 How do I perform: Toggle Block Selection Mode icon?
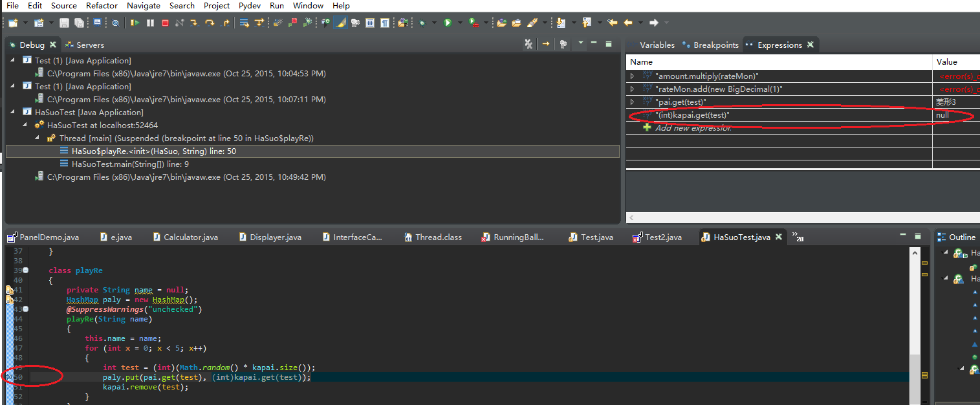pyautogui.click(x=370, y=23)
